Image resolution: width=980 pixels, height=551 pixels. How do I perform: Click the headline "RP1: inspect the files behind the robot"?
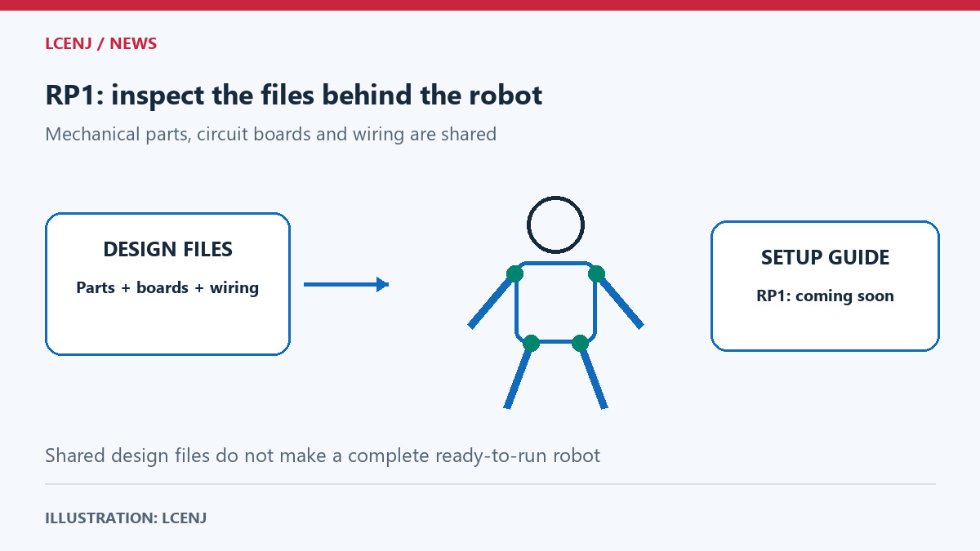[294, 96]
